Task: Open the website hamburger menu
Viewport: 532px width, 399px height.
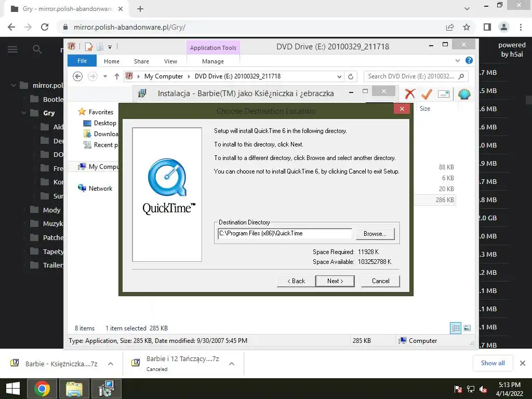Action: [12, 49]
